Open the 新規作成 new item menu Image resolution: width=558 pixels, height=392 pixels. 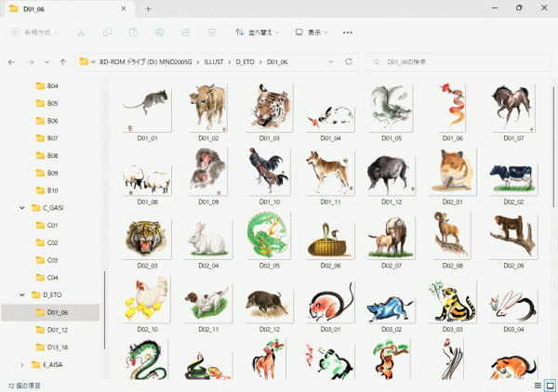click(x=34, y=33)
